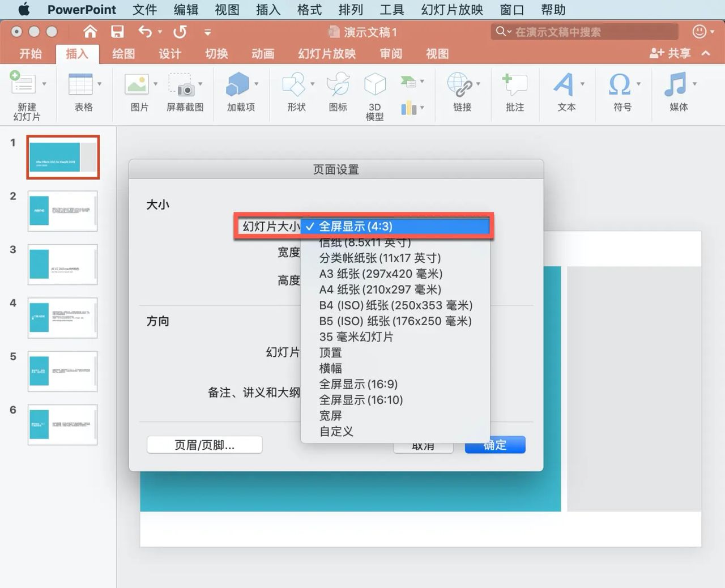Screen dimensions: 725x588
Task: Click the search field in title bar
Action: pos(585,32)
